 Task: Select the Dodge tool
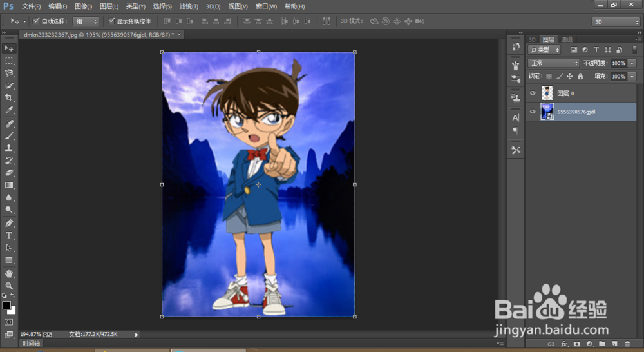(x=8, y=210)
